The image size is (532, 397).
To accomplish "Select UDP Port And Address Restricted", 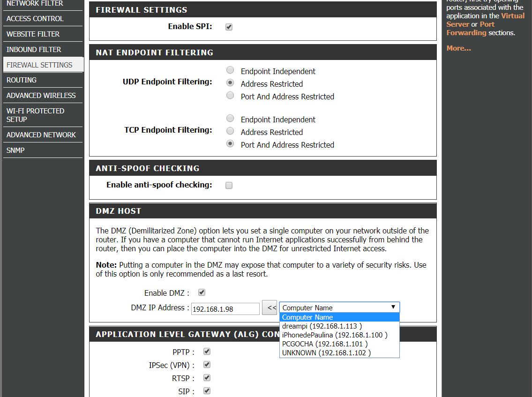I will click(x=230, y=95).
